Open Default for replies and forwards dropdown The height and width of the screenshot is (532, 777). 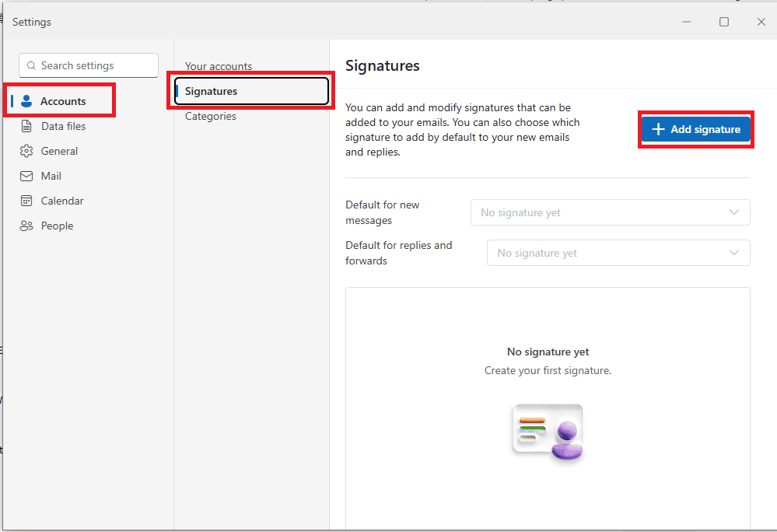[x=618, y=253]
